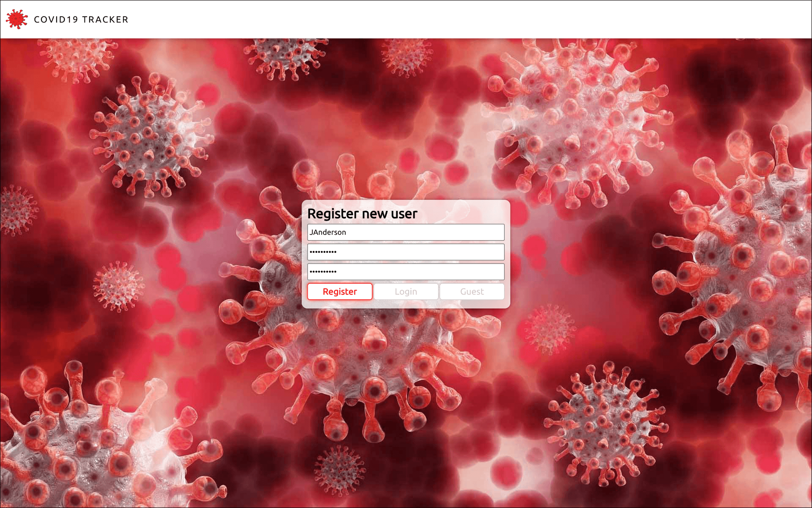Click the COVID19 TRACKER header title
Image resolution: width=812 pixels, height=508 pixels.
click(81, 20)
